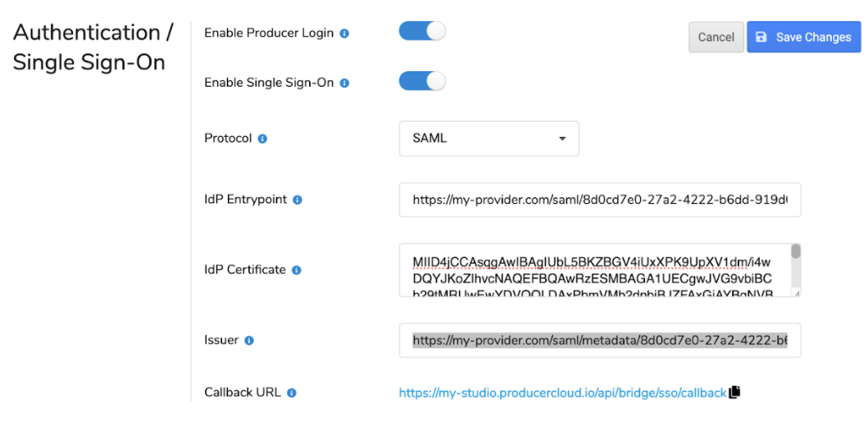Click info icon beside Enable Producer Login
868x430 pixels.
[344, 34]
